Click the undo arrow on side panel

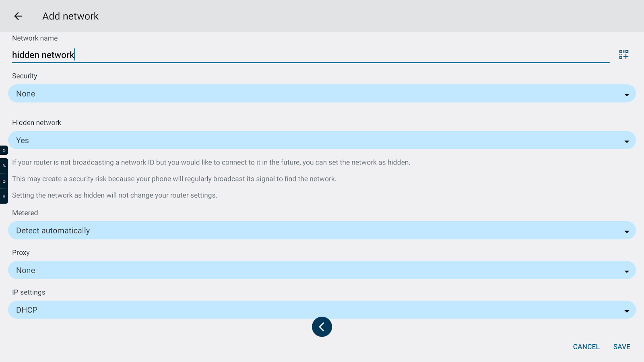[x=4, y=150]
